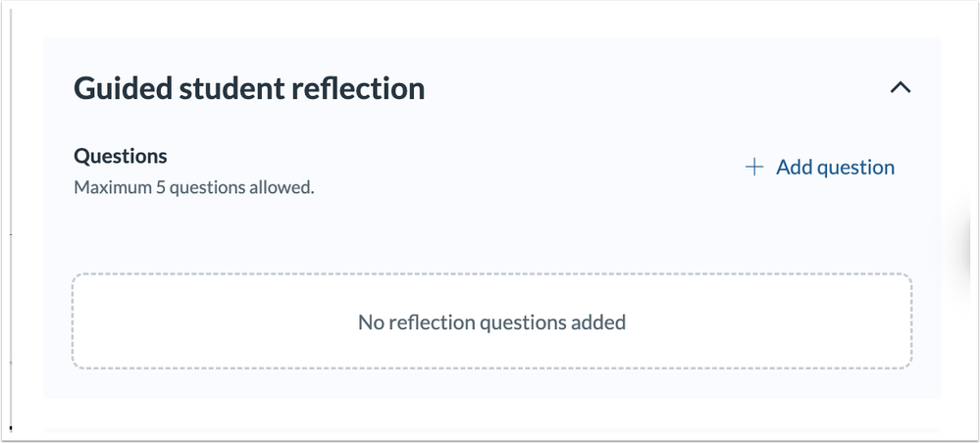This screenshot has height=443, width=980.
Task: Click the Guided student reflection heading
Action: click(x=249, y=88)
